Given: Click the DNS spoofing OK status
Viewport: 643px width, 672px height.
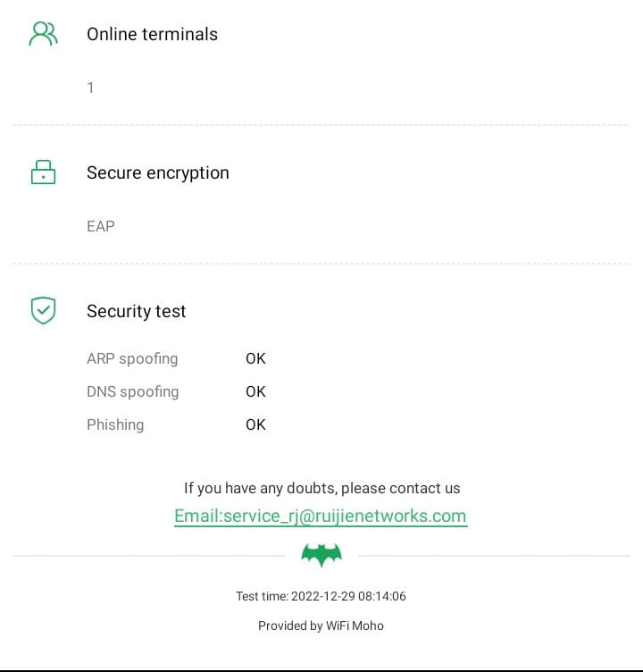Looking at the screenshot, I should 255,391.
